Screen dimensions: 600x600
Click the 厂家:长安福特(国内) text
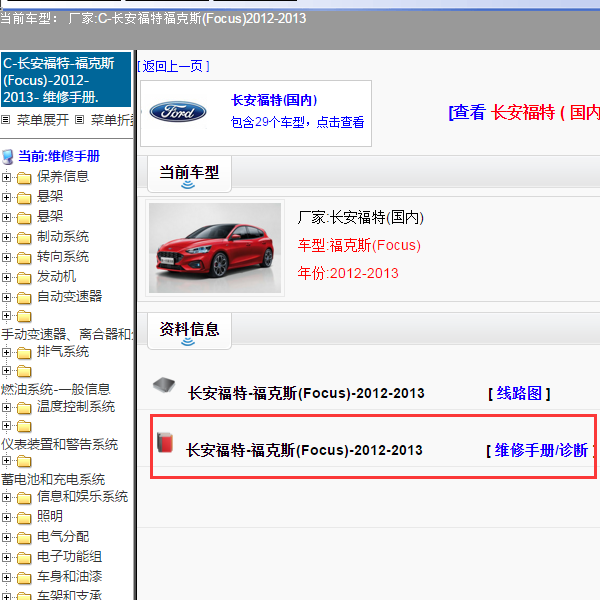[x=360, y=217]
